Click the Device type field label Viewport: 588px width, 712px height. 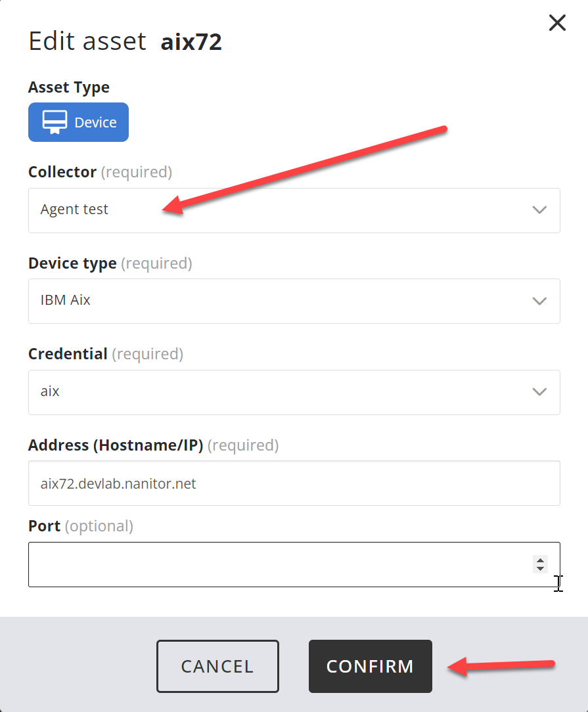[x=72, y=263]
